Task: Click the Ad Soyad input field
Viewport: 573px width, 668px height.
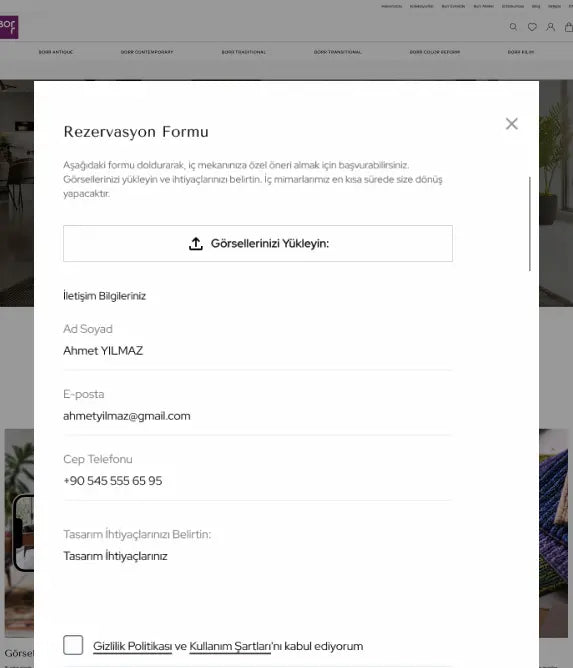Action: pos(258,351)
